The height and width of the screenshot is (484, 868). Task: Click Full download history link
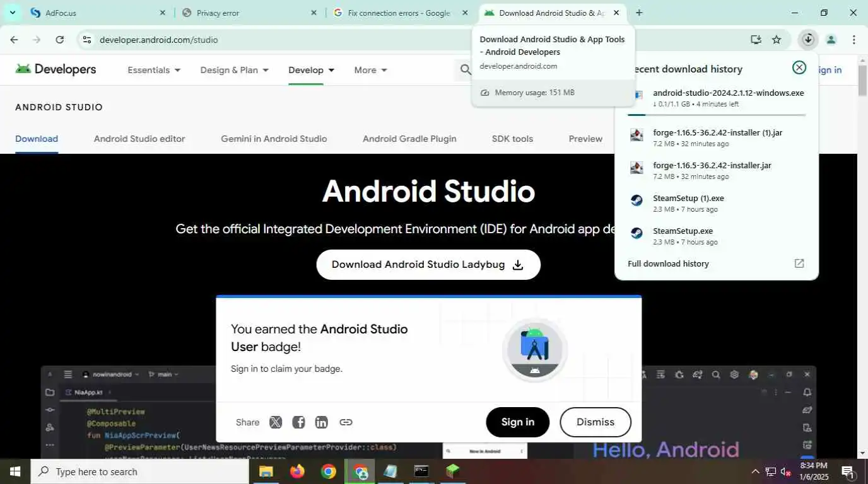pyautogui.click(x=668, y=263)
